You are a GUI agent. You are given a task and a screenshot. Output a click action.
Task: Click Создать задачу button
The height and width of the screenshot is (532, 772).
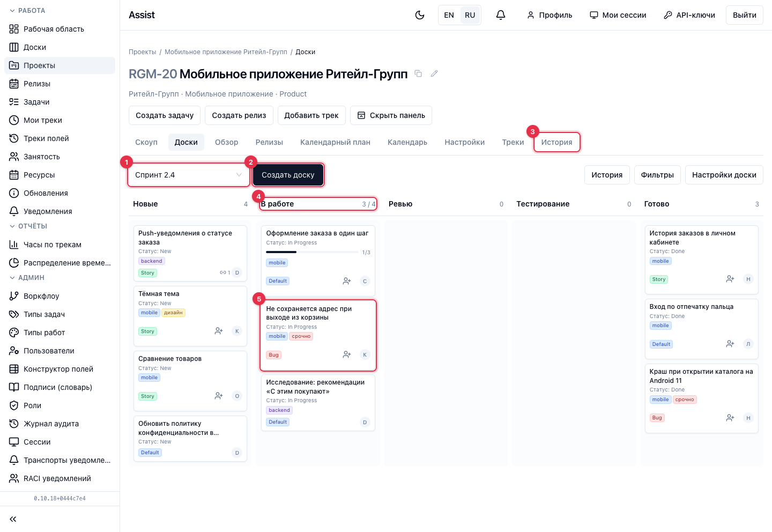point(165,115)
